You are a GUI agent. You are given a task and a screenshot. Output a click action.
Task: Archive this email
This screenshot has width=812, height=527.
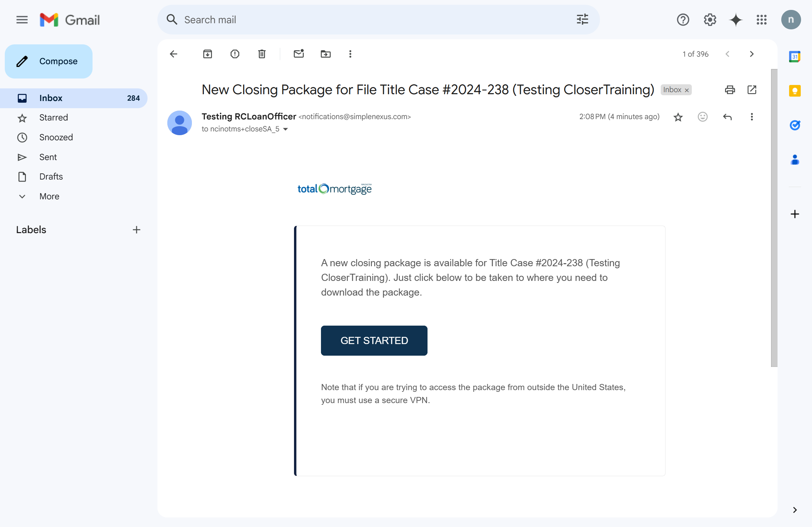(x=207, y=54)
